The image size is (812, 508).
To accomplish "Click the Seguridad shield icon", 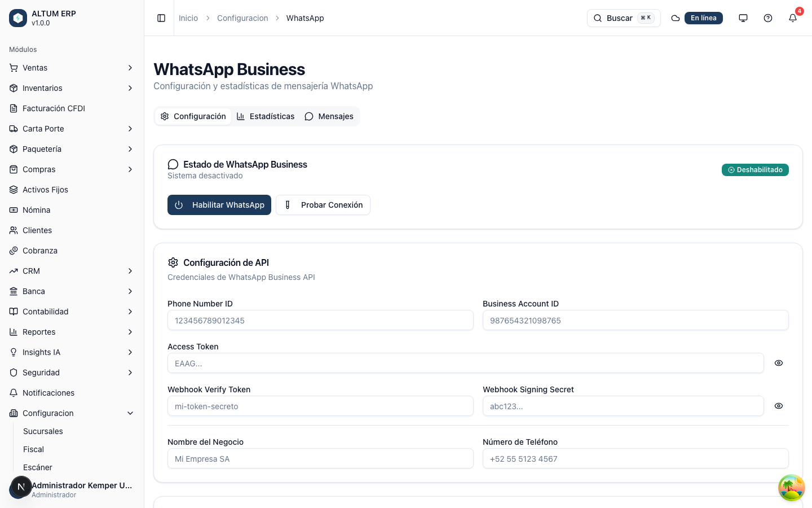I will tap(14, 373).
